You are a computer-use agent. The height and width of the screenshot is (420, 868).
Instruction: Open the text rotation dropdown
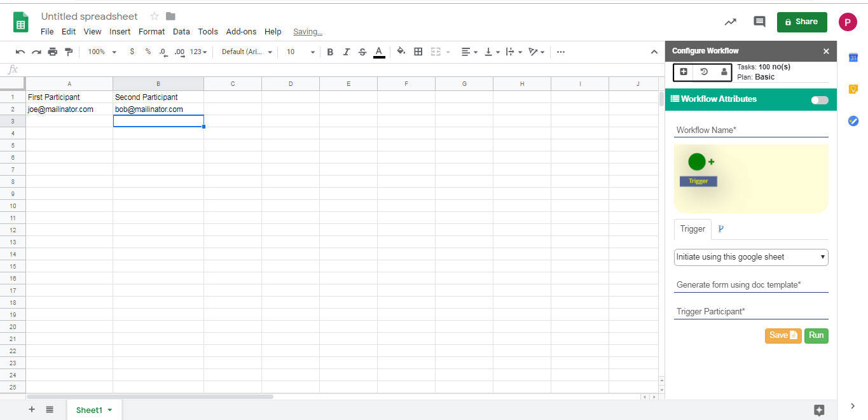pos(537,52)
